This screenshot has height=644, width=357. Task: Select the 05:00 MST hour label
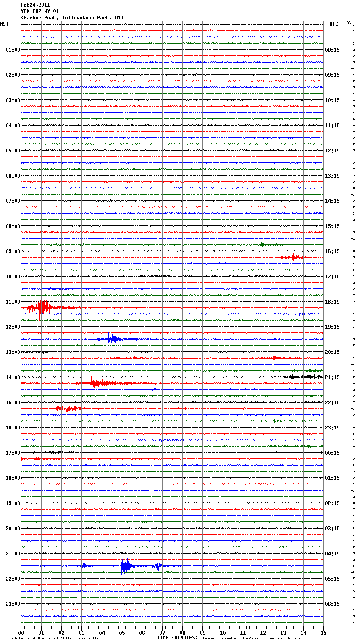pos(13,151)
